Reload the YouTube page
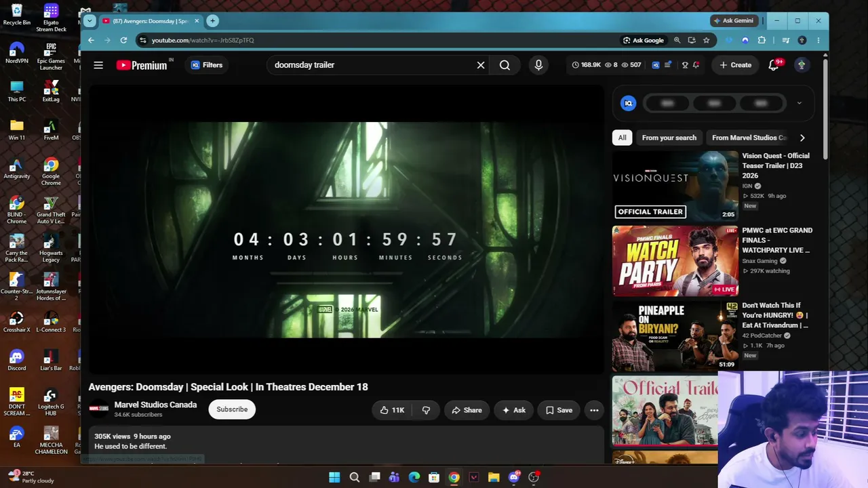Viewport: 868px width, 488px height. tap(123, 40)
